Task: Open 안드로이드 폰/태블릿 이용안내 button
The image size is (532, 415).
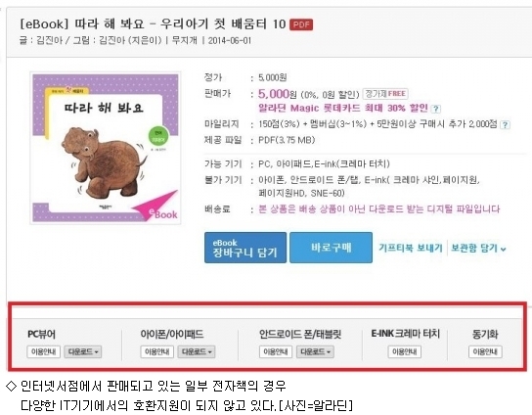Action: click(x=276, y=351)
